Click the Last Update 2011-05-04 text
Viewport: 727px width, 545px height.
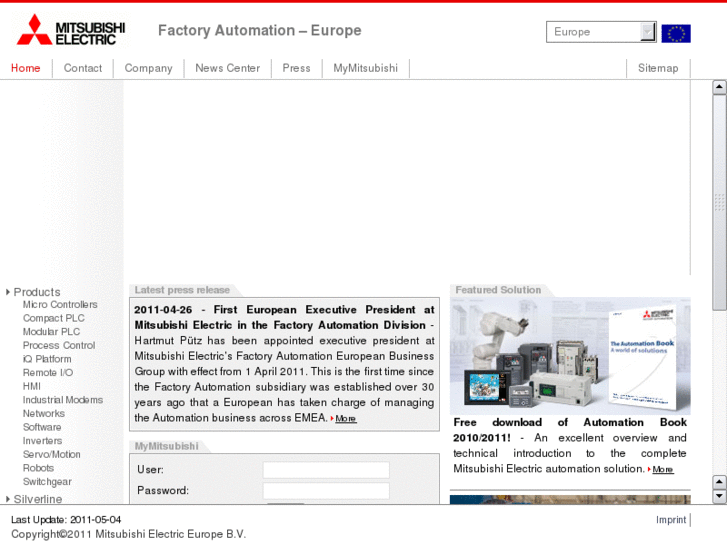(66, 520)
